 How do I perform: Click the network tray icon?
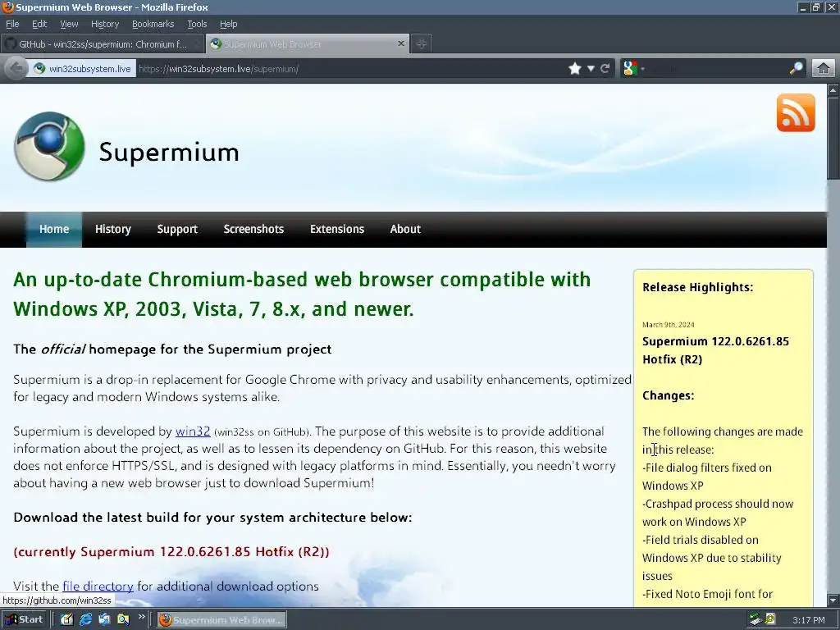756,619
